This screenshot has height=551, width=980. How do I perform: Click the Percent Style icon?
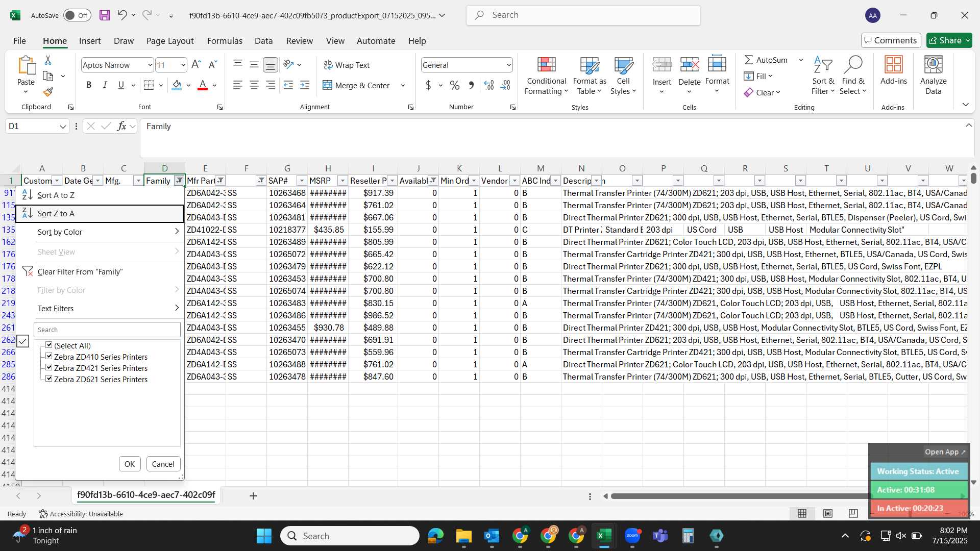click(x=455, y=85)
